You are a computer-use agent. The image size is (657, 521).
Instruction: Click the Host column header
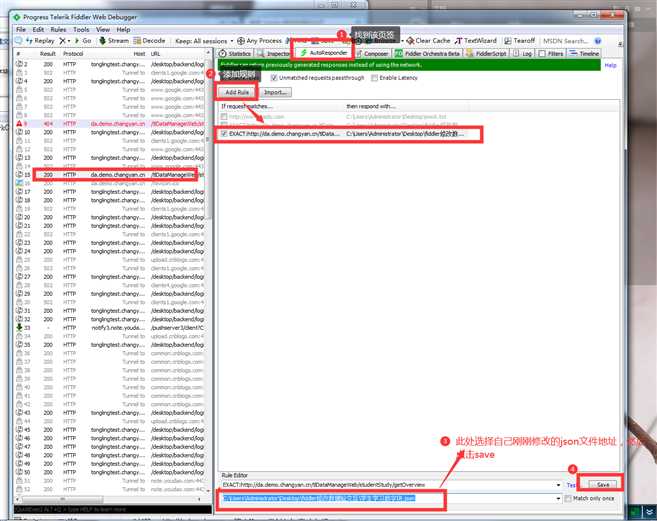139,54
